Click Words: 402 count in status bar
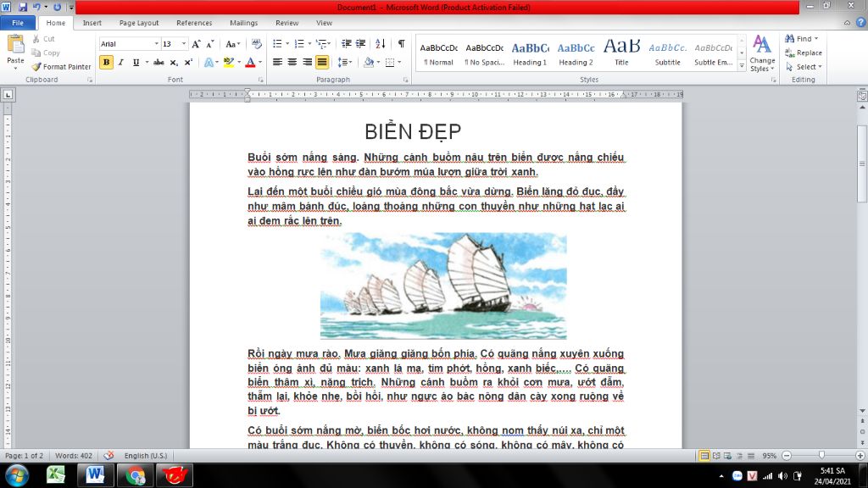868x488 pixels. point(74,455)
